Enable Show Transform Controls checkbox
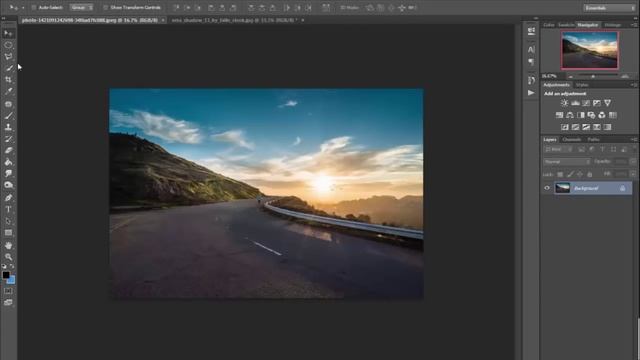 [106, 7]
